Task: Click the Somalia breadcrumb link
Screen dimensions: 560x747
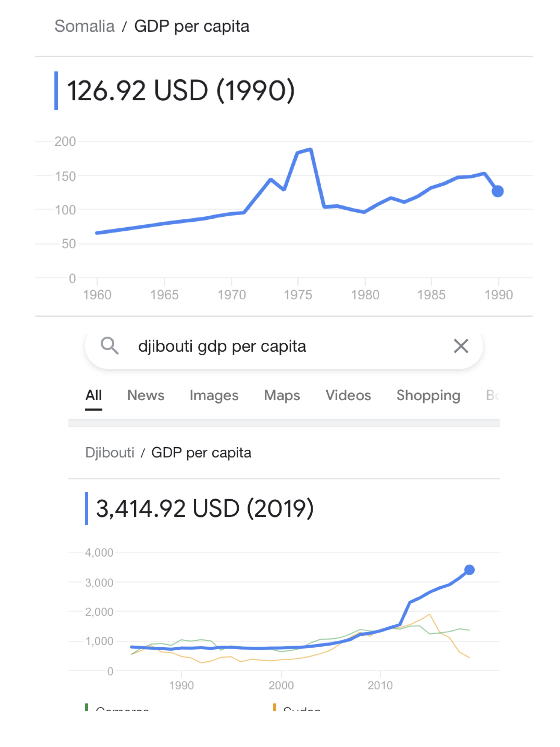Action: [85, 26]
